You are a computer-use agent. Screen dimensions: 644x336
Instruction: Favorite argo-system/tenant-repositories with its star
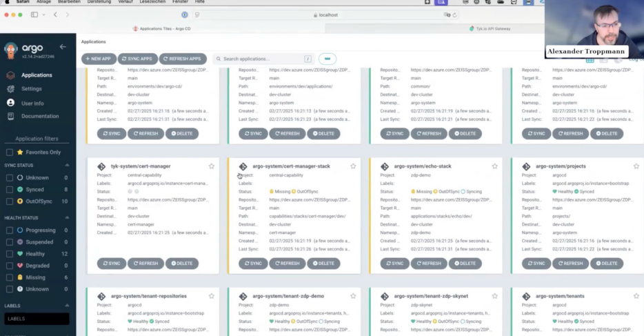click(212, 296)
